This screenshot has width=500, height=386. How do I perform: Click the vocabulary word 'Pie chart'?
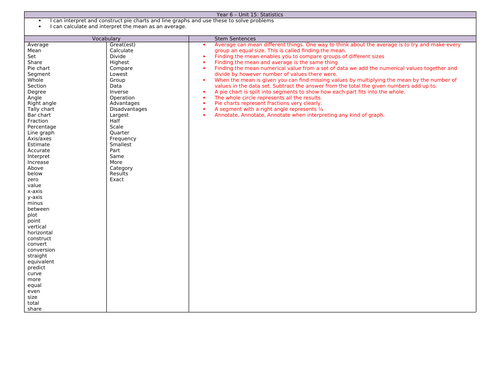point(39,68)
